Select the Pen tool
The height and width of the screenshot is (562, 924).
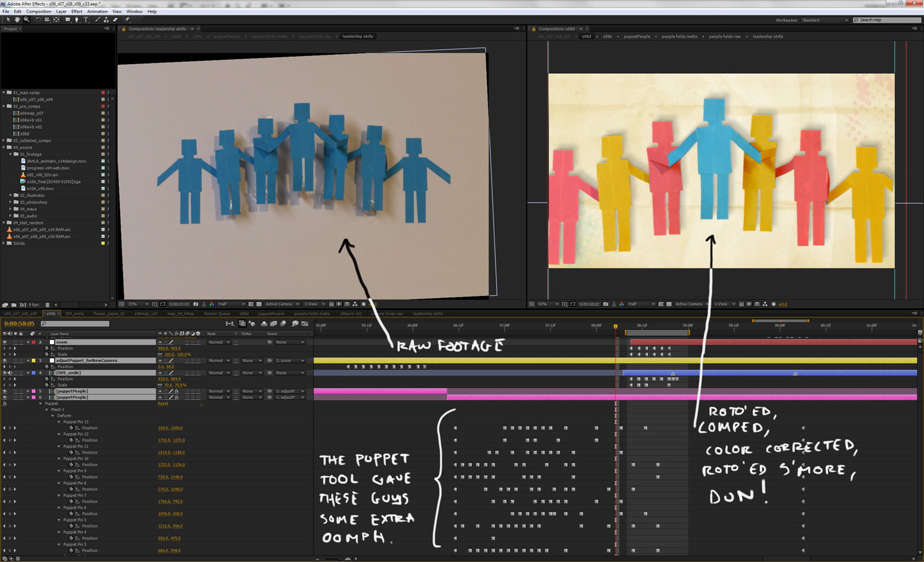[x=77, y=20]
